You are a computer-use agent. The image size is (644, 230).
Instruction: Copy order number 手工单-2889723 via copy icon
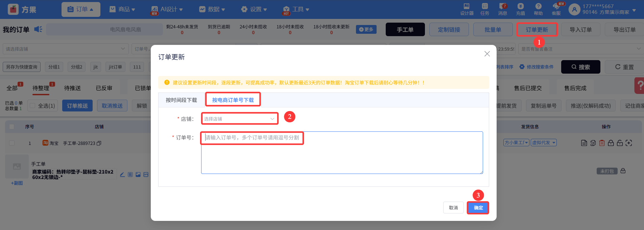tap(99, 143)
